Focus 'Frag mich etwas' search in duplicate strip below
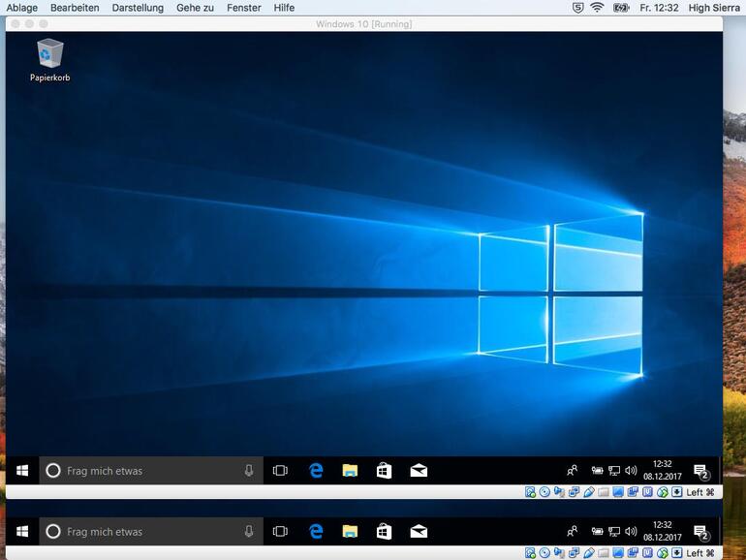Image resolution: width=746 pixels, height=560 pixels. (x=151, y=532)
